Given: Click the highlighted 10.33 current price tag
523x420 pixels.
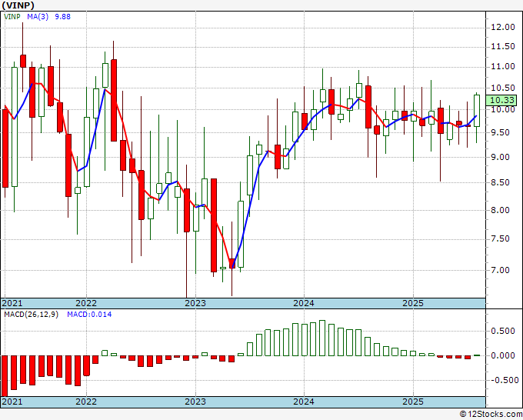Looking at the screenshot, I should (x=501, y=100).
